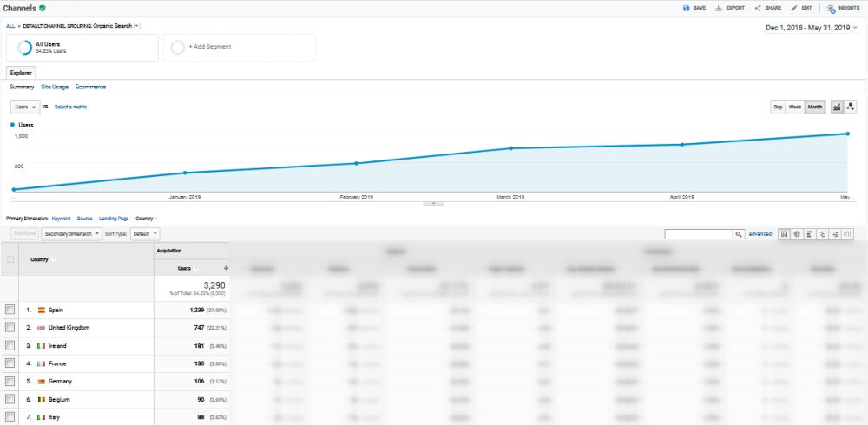The width and height of the screenshot is (868, 425).
Task: Click the table search input field
Action: pos(699,234)
